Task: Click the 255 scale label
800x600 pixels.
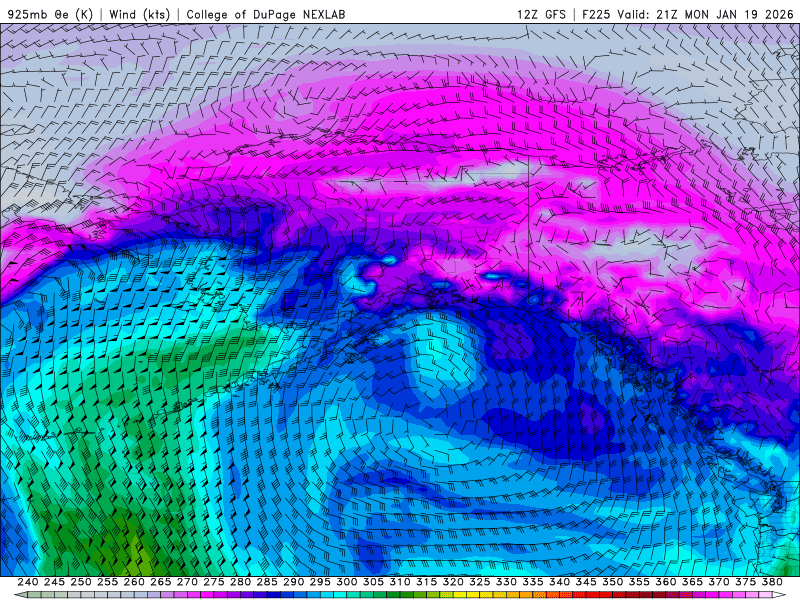Action: click(107, 582)
